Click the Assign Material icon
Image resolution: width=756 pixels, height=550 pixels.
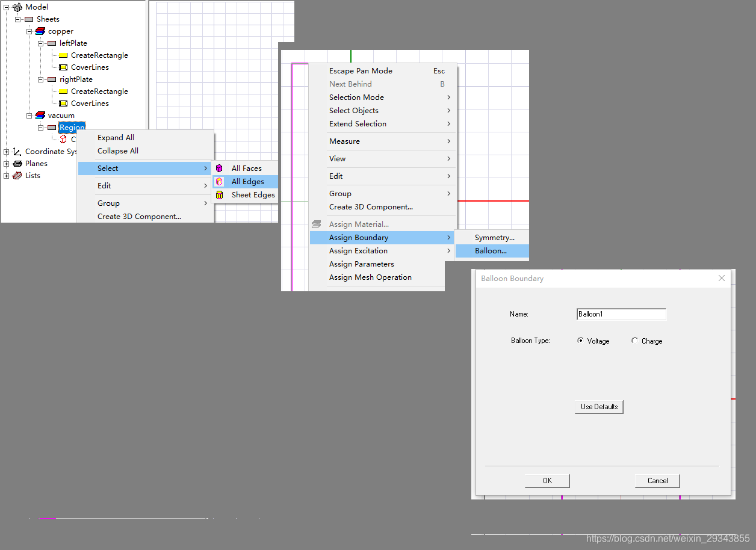coord(317,224)
